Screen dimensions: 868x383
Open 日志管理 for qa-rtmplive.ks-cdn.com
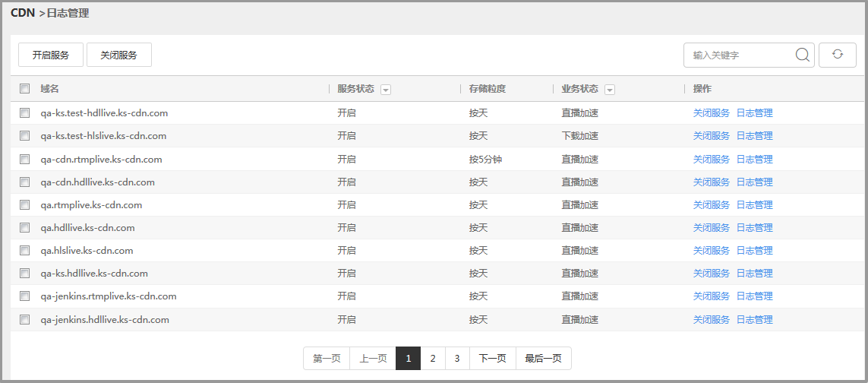[x=754, y=204]
